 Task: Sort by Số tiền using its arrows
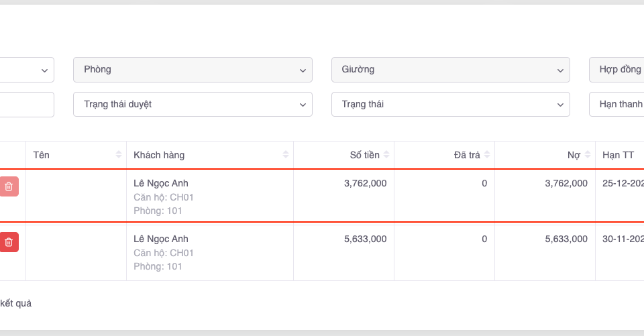[x=386, y=155]
